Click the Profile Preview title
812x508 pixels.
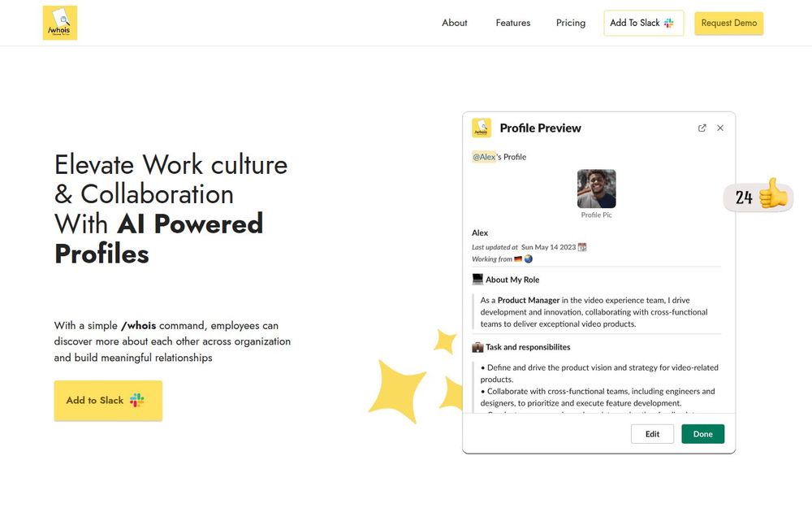click(x=540, y=128)
